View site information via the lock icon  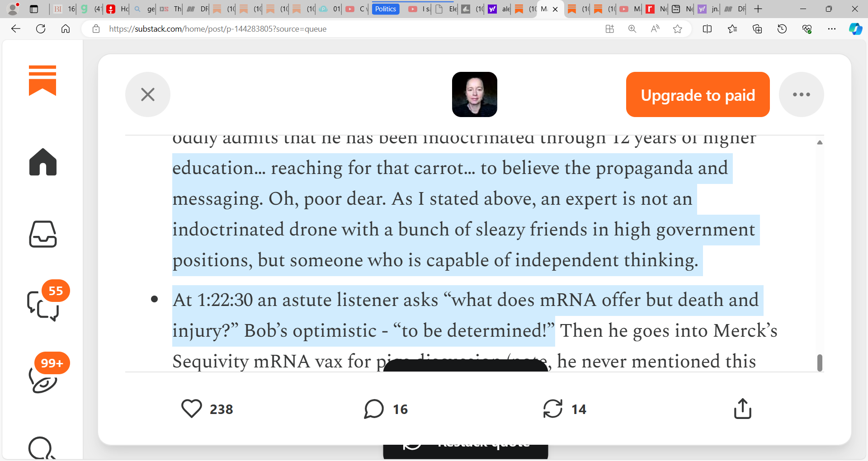tap(96, 29)
